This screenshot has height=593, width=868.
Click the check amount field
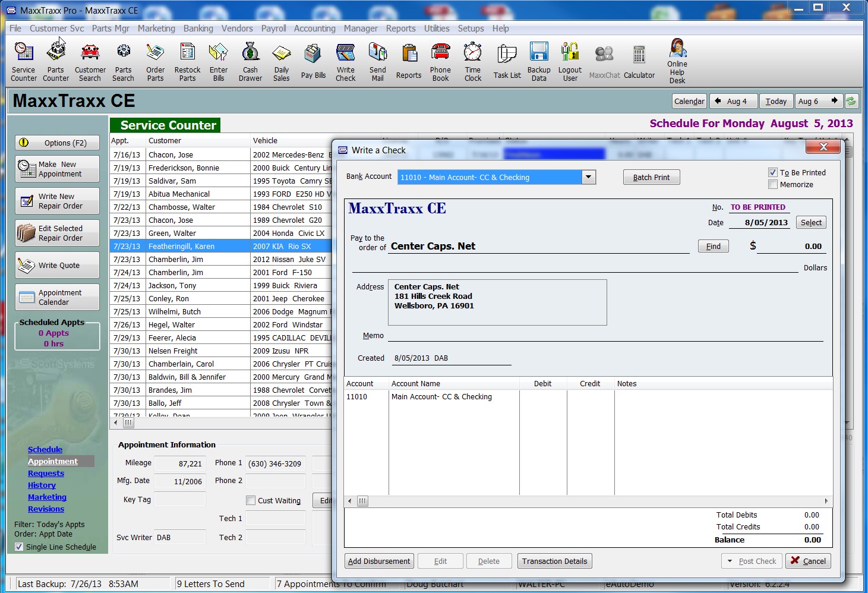tap(791, 246)
